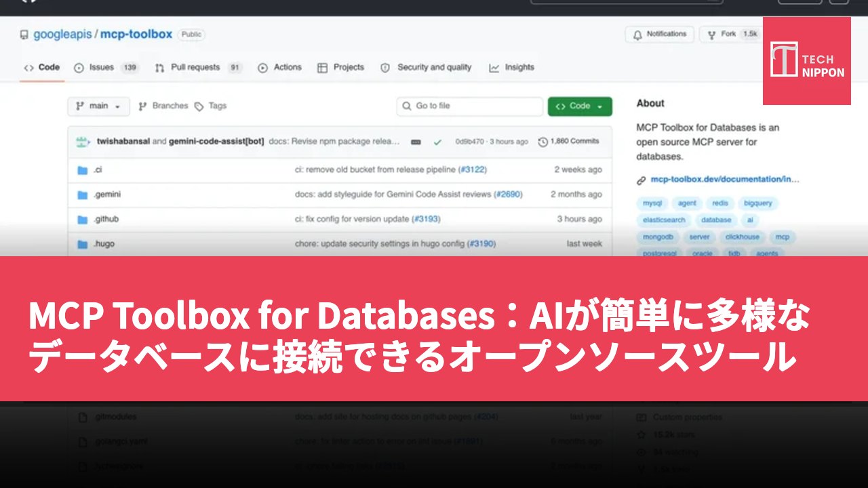This screenshot has height=488, width=868.
Task: Open the Security and quality tab
Action: pos(426,68)
